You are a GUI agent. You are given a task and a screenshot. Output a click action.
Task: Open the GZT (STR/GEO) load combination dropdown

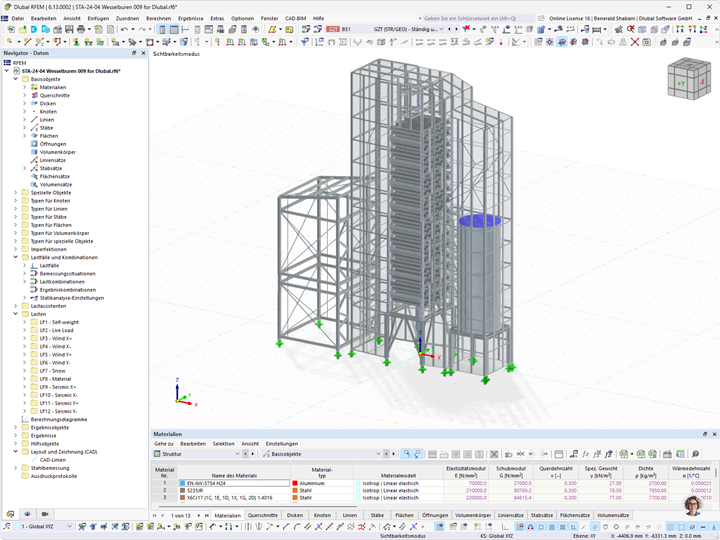(x=441, y=29)
